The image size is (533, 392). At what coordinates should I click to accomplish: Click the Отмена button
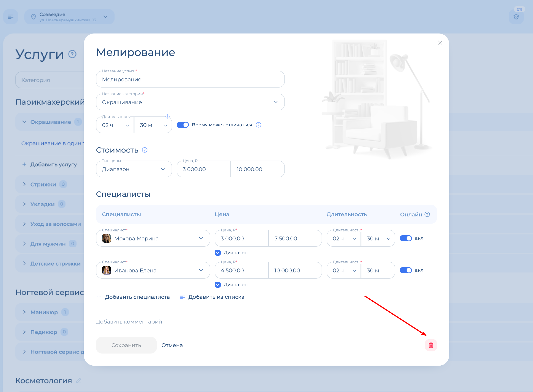[172, 345]
